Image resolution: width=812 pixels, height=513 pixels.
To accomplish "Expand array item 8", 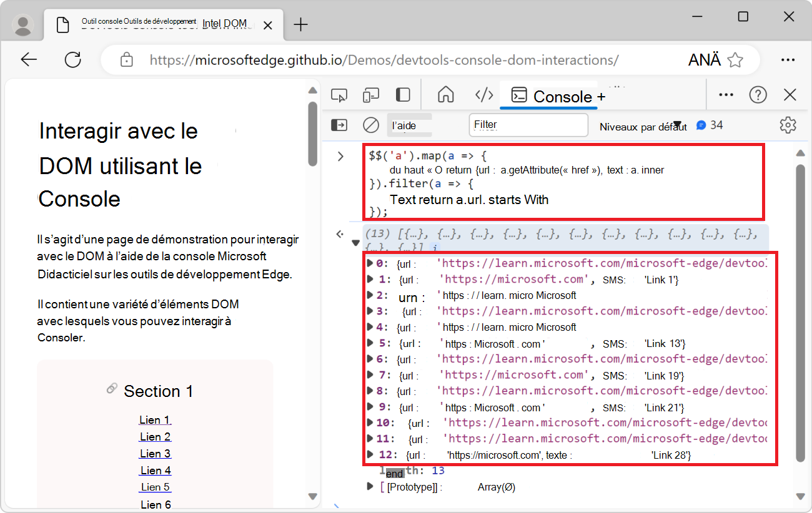I will (370, 391).
